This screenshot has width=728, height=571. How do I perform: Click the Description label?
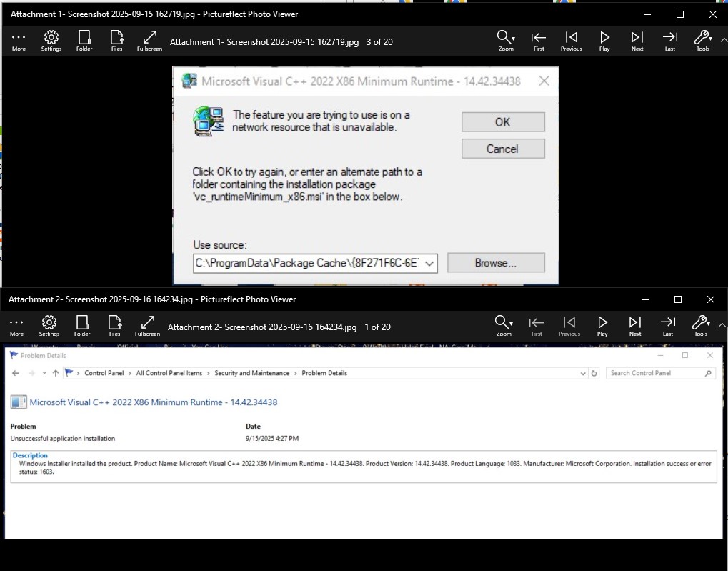click(x=30, y=455)
